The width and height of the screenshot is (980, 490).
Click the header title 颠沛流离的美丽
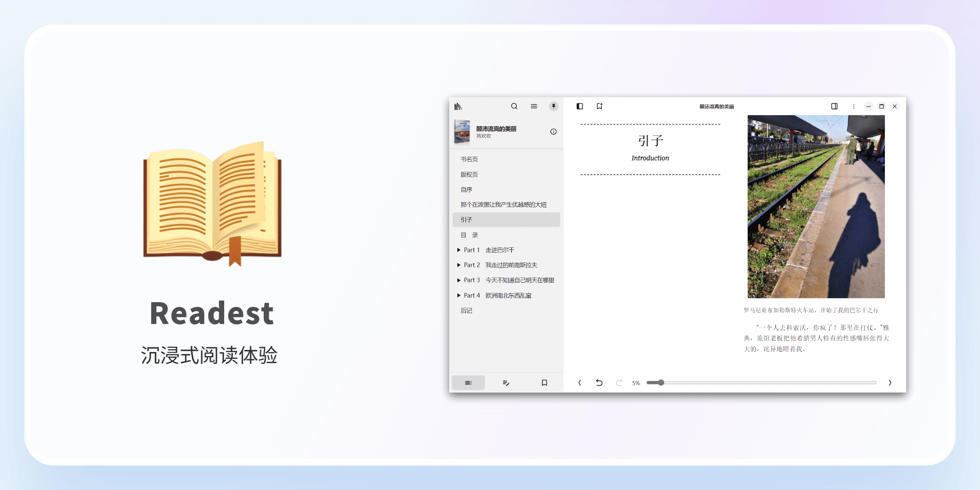tap(717, 107)
